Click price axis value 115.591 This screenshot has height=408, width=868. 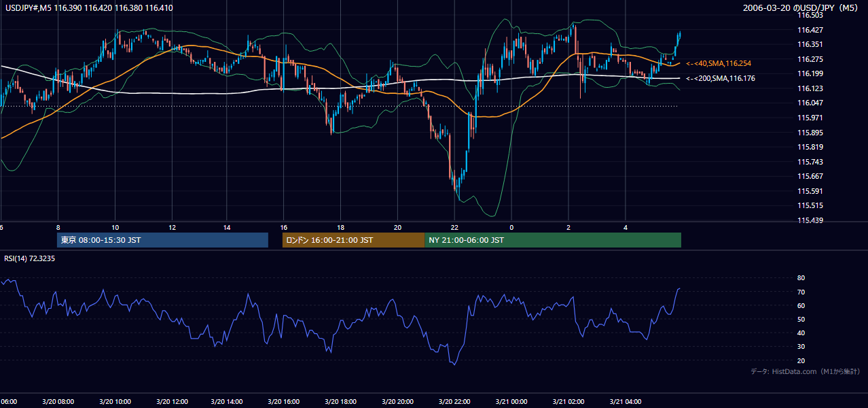pos(810,191)
